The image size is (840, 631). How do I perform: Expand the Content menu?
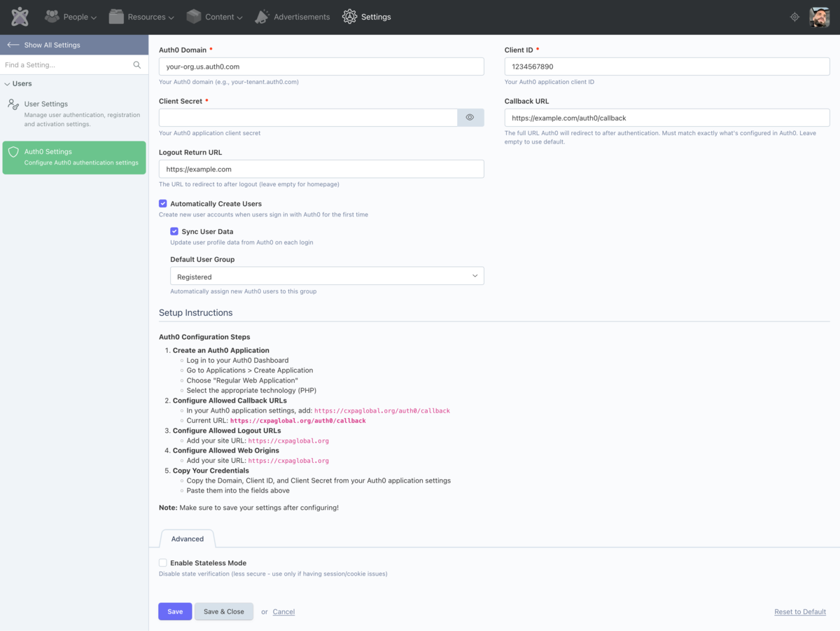tap(214, 17)
